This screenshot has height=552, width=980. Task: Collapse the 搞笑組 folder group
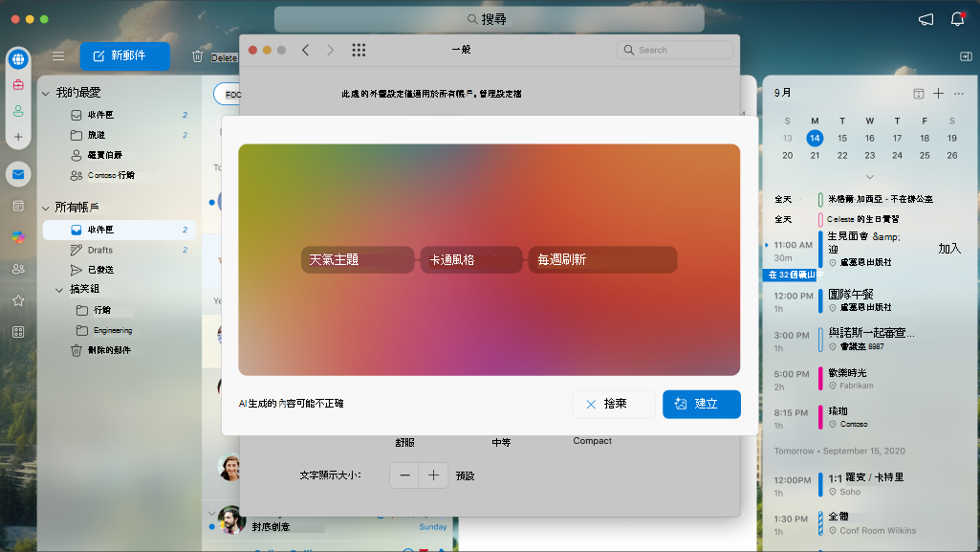pyautogui.click(x=59, y=290)
